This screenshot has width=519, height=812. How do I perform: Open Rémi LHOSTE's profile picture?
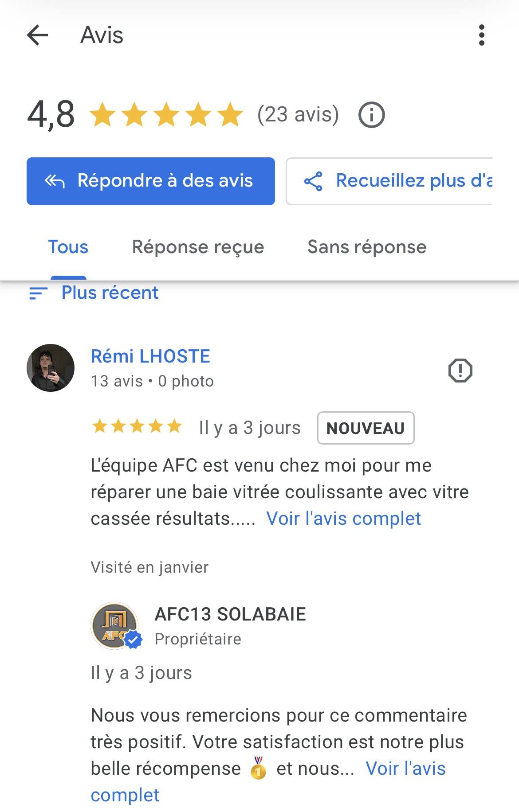(51, 368)
